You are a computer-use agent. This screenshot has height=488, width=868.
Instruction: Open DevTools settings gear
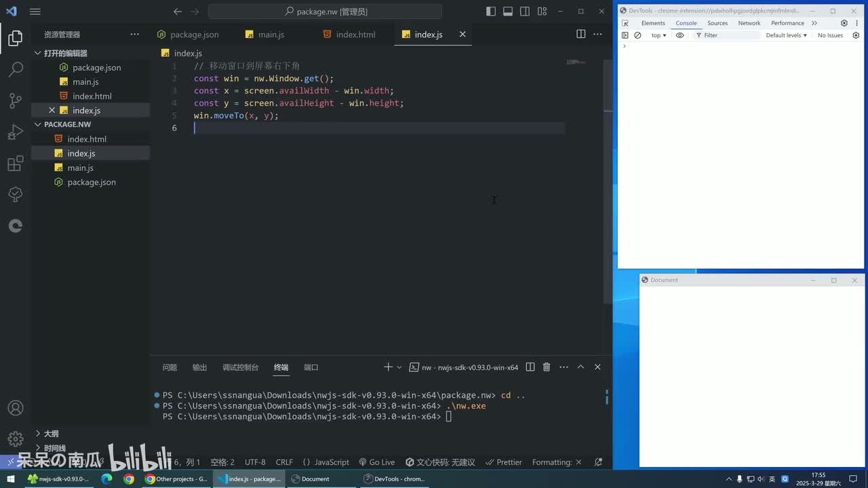[844, 23]
